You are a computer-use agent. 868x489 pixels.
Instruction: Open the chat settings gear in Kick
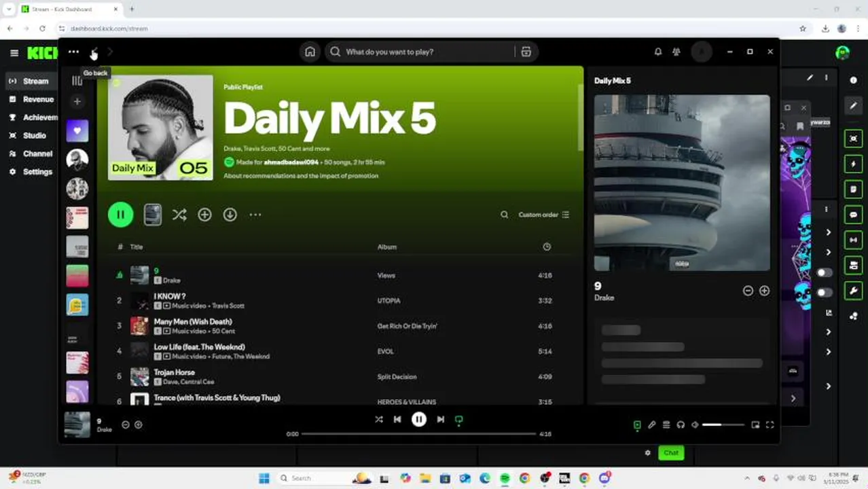pyautogui.click(x=647, y=452)
